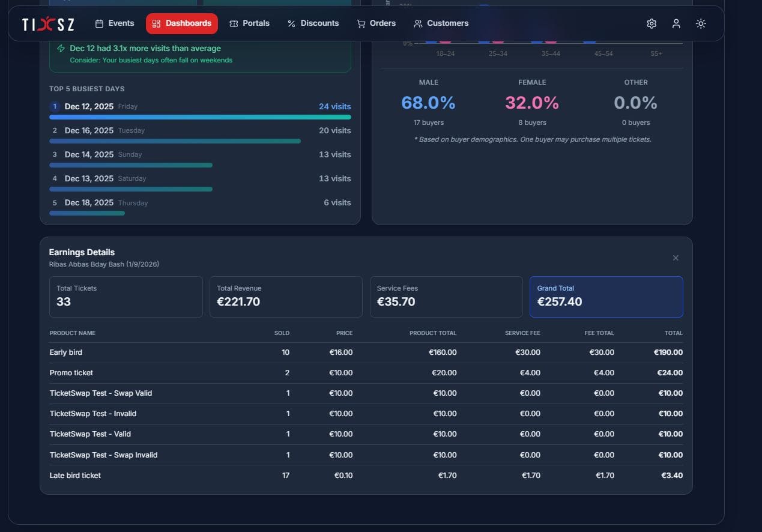Open settings gear icon
The width and height of the screenshot is (762, 532).
[652, 23]
